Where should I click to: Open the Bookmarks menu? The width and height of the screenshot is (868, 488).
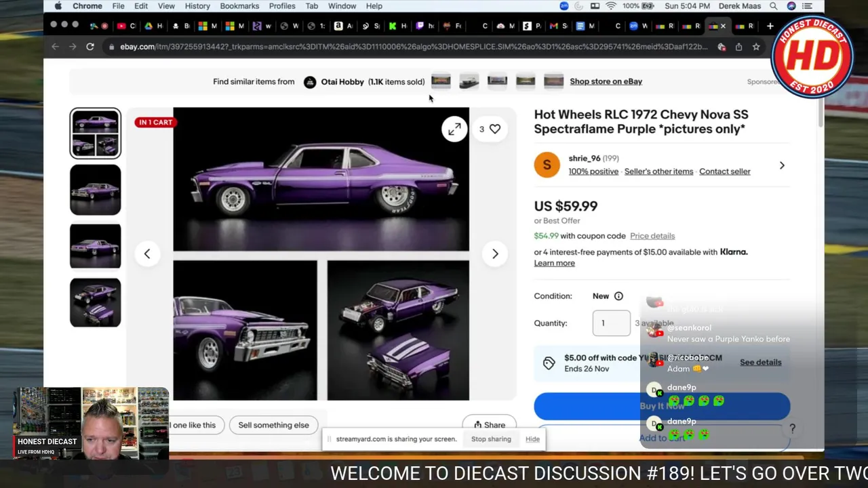[x=239, y=6]
